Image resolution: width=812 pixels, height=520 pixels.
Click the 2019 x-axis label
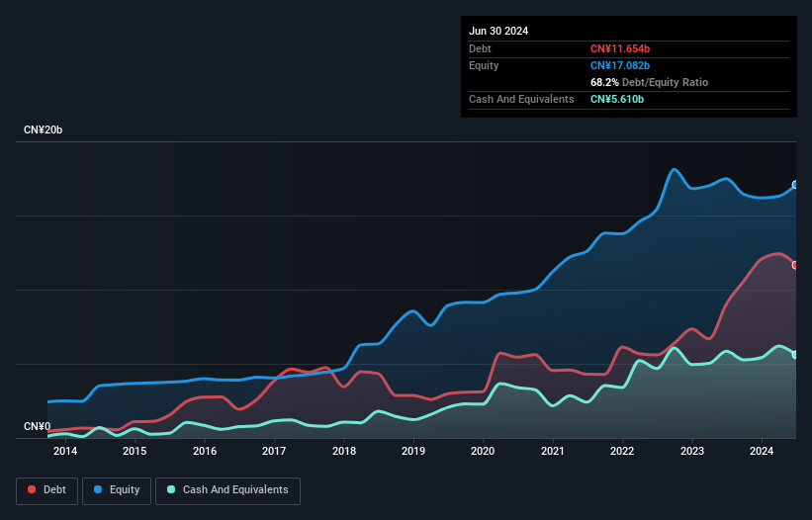point(413,451)
